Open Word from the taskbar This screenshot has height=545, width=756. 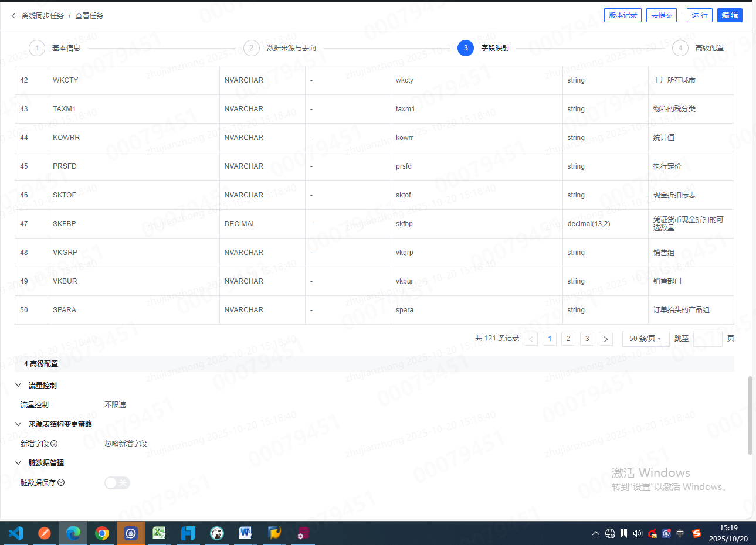(x=245, y=533)
